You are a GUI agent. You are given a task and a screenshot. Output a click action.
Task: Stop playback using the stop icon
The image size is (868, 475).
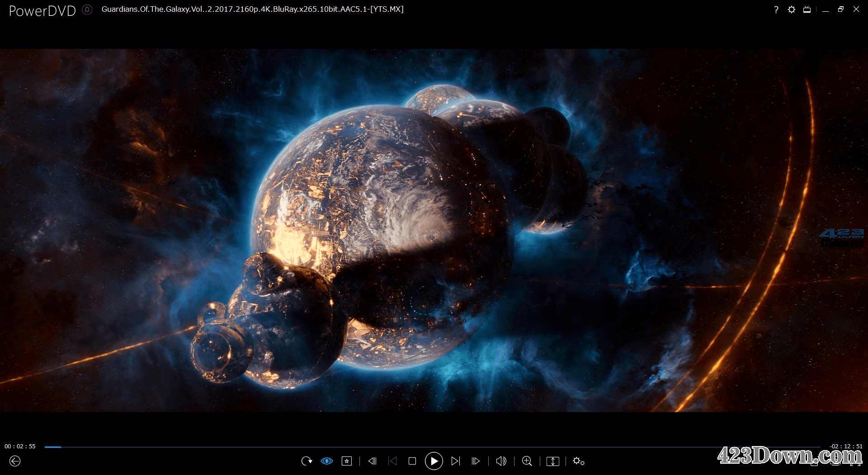tap(412, 461)
